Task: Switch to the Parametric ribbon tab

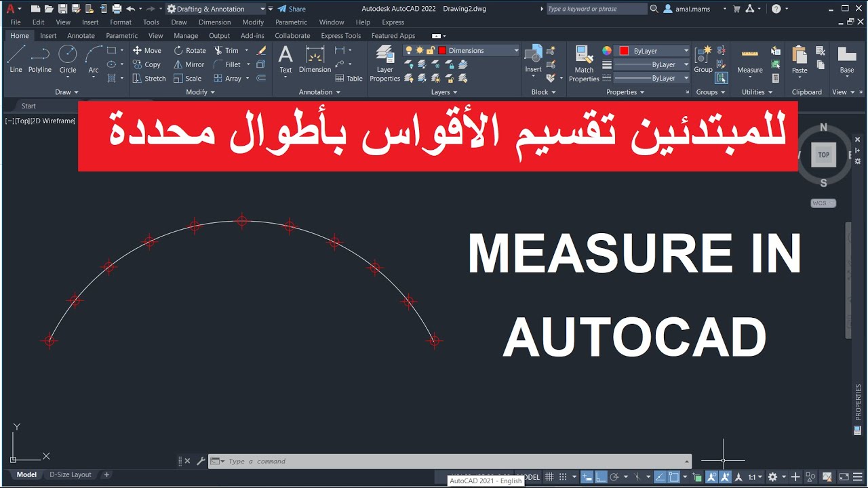Action: coord(121,35)
